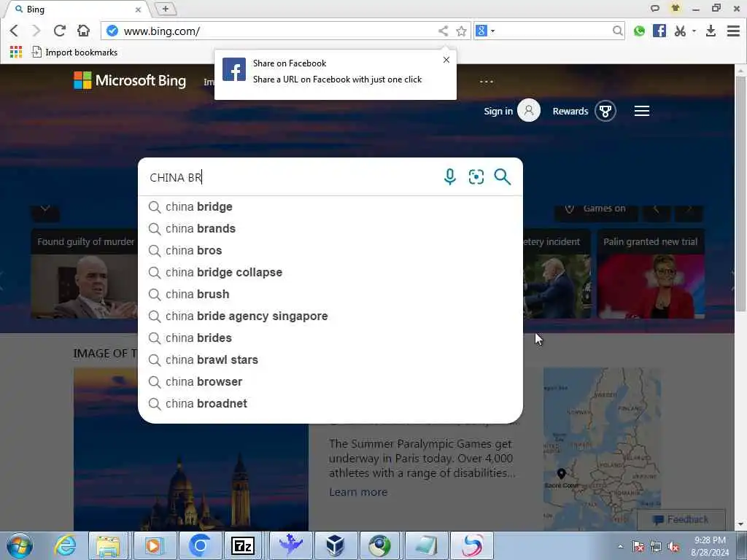The height and width of the screenshot is (560, 747).
Task: Click the scissors screenshot tool icon
Action: pos(680,31)
